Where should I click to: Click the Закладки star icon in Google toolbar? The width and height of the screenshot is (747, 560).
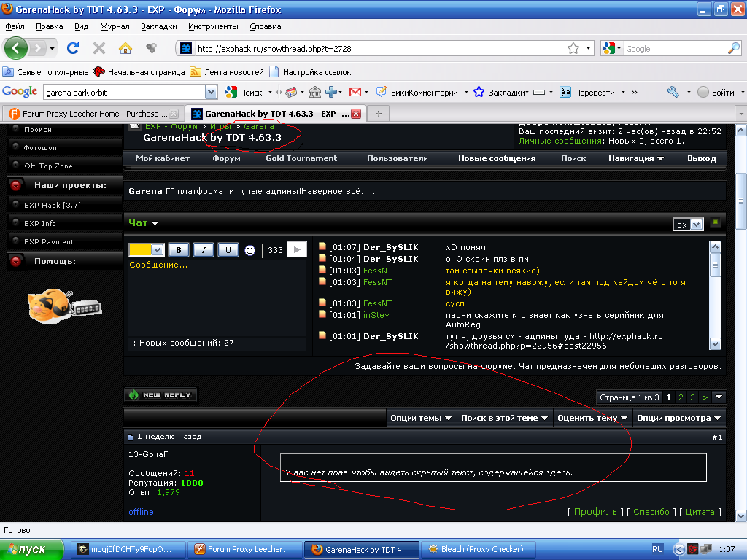click(x=479, y=93)
